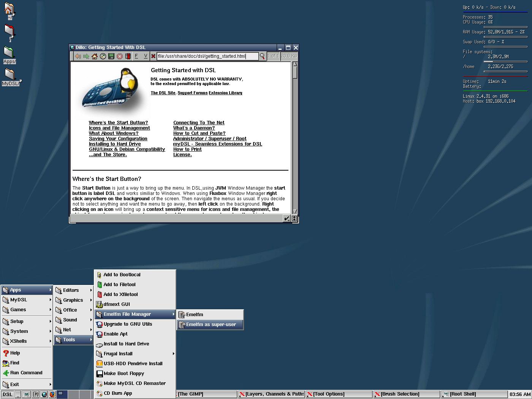The image size is (532, 399).
Task: Choose 'Make Boot Floppy'
Action: 135,374
